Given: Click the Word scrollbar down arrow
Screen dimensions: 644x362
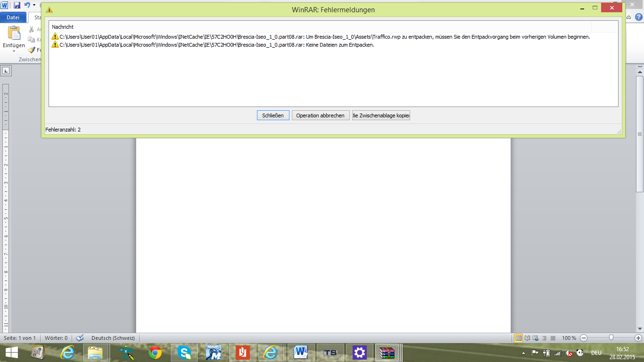Looking at the screenshot, I should click(x=640, y=328).
